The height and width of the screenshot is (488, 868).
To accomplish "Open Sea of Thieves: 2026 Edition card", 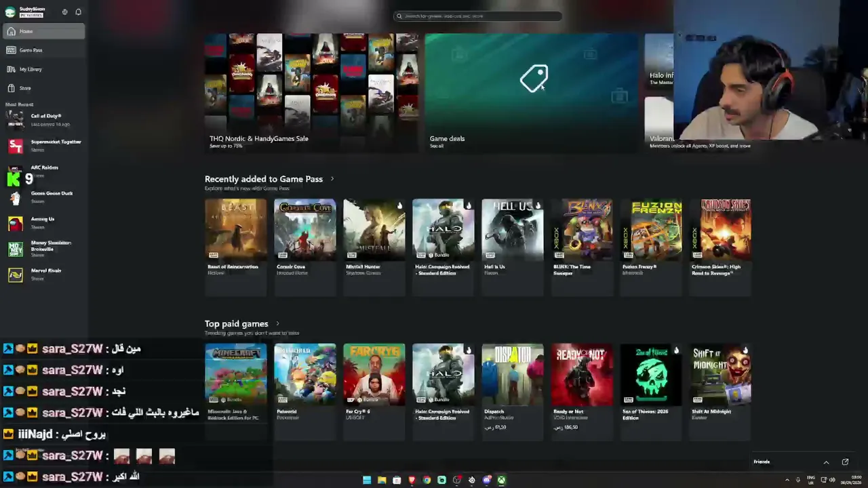I will (651, 392).
